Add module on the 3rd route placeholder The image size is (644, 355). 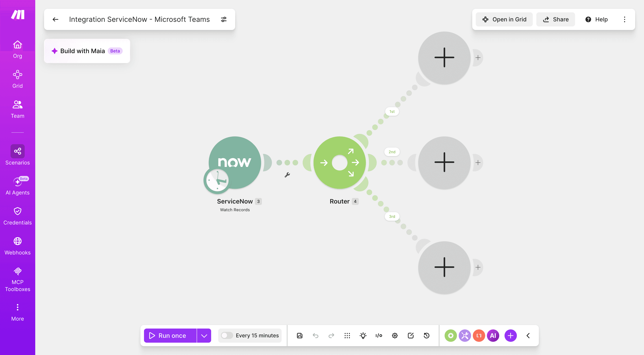[444, 267]
